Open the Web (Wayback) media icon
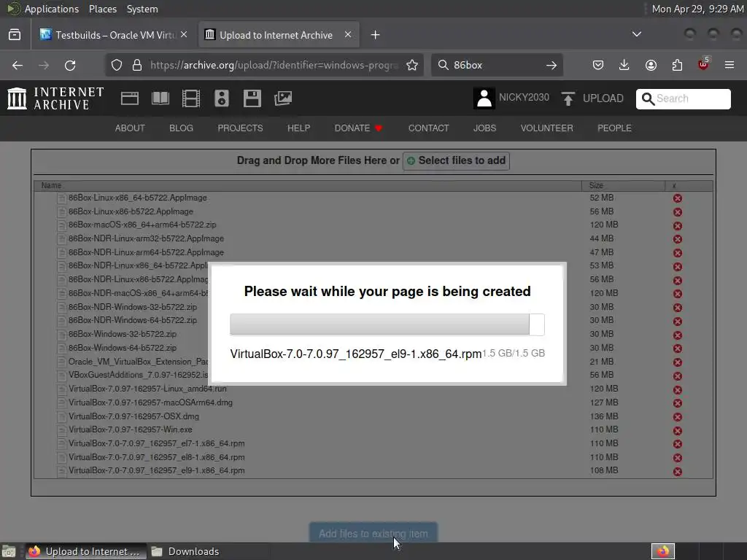This screenshot has height=560, width=747. tap(130, 98)
